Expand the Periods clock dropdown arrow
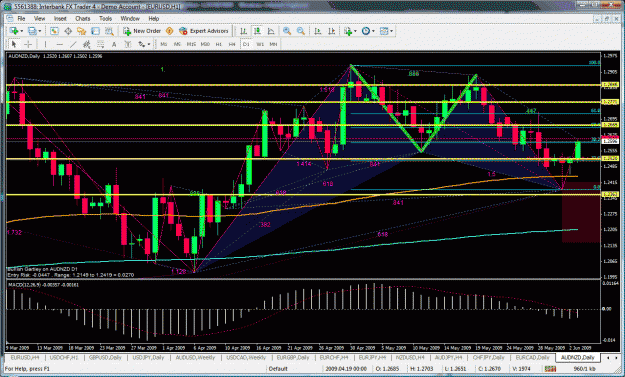 coord(373,31)
